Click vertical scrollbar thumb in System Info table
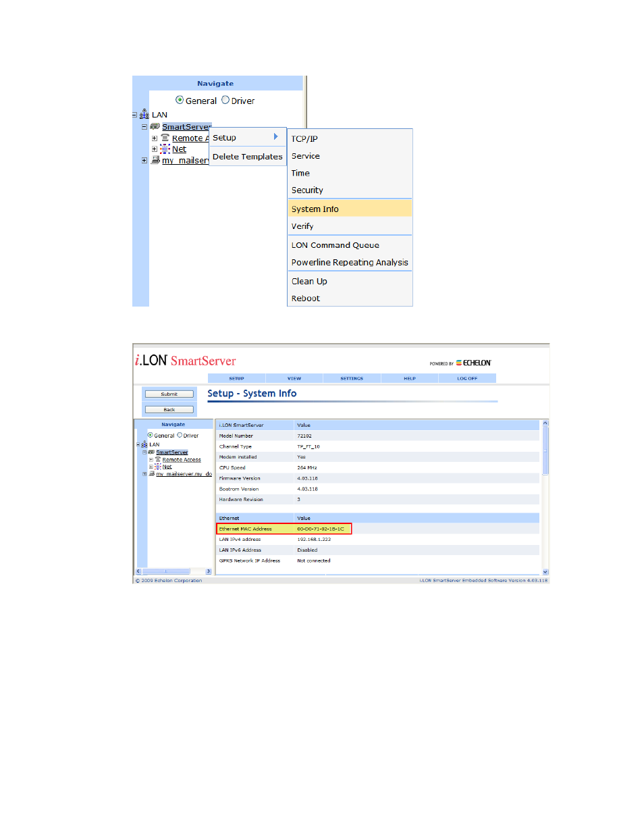644x834 pixels. [x=545, y=450]
